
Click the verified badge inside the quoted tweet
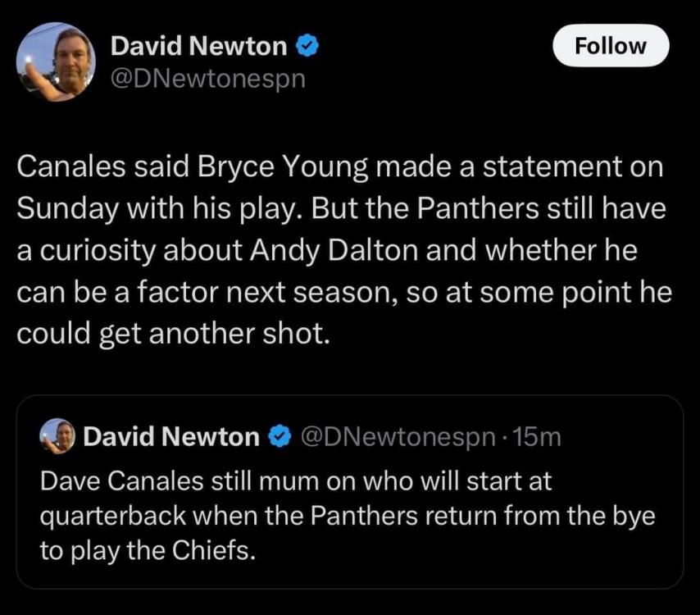(279, 437)
